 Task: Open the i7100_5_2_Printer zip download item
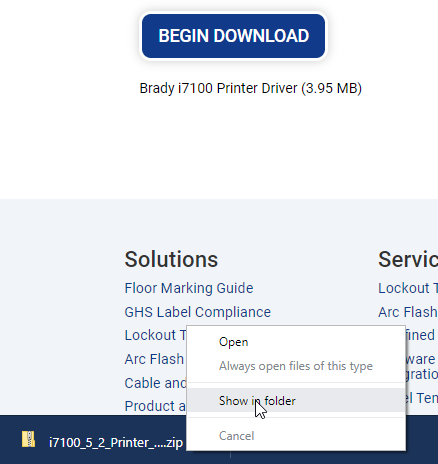(116, 443)
